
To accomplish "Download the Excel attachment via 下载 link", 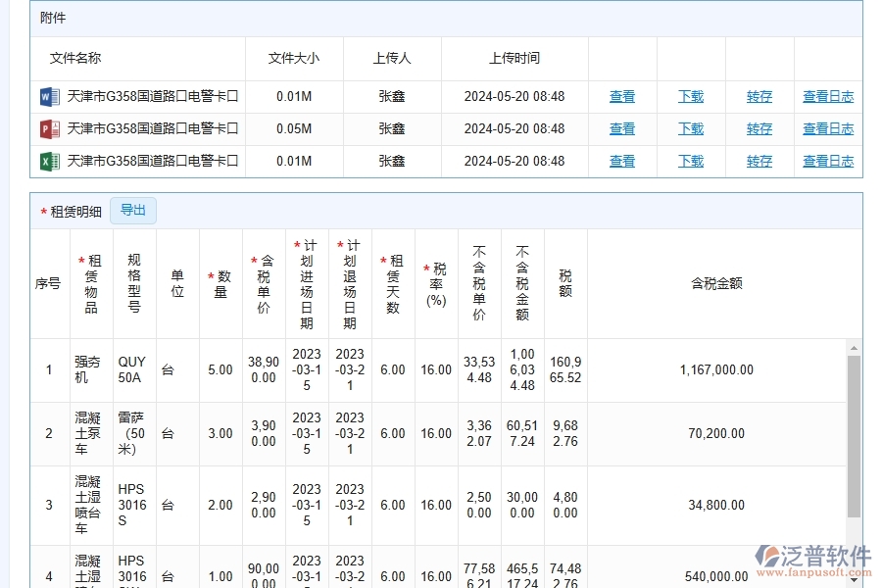I will click(690, 161).
